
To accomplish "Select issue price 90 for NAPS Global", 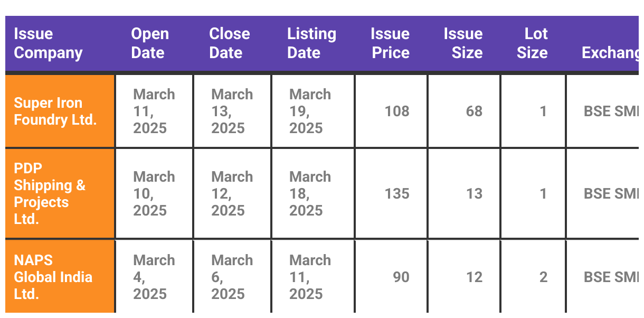I will pos(391,277).
